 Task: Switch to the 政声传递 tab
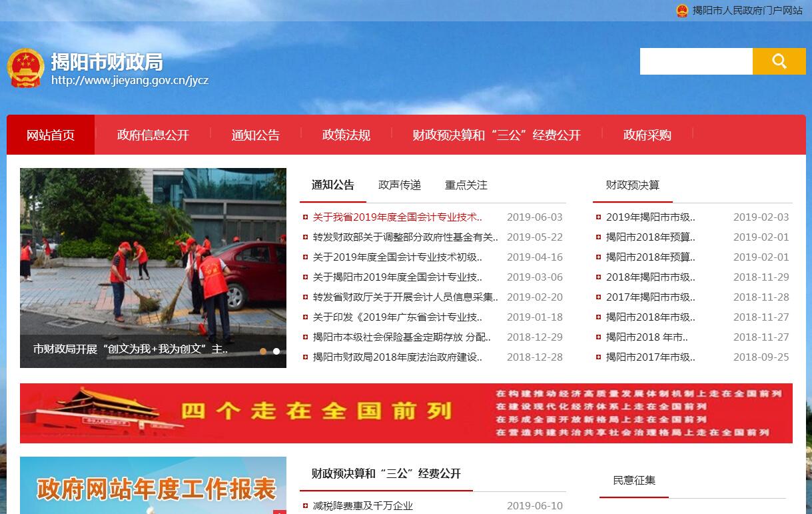coord(400,185)
